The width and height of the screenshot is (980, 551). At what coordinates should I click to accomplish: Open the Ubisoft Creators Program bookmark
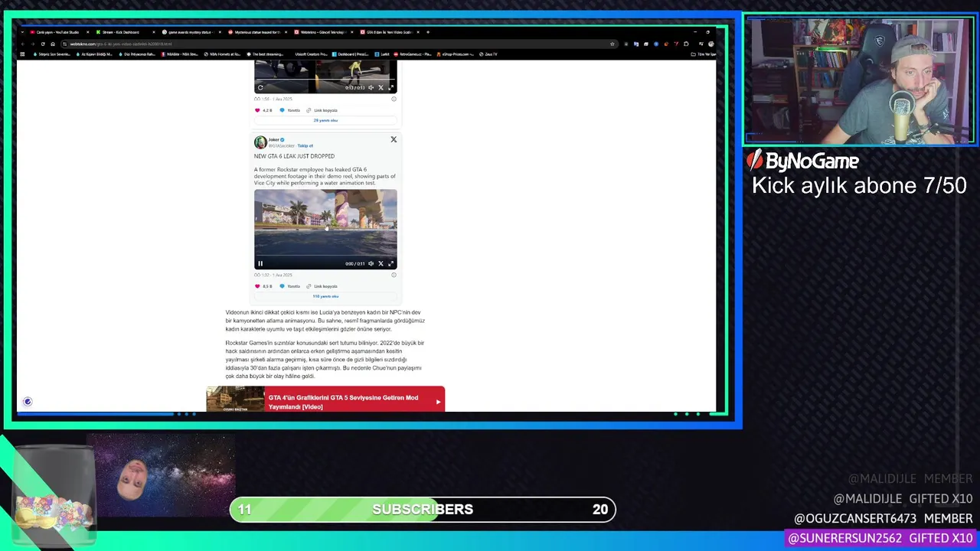pyautogui.click(x=310, y=54)
